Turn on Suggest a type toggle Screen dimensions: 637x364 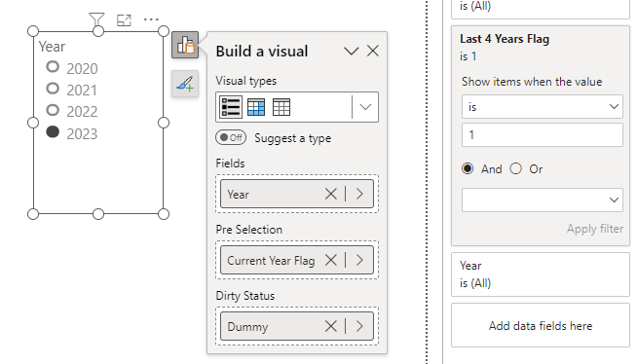pos(231,137)
